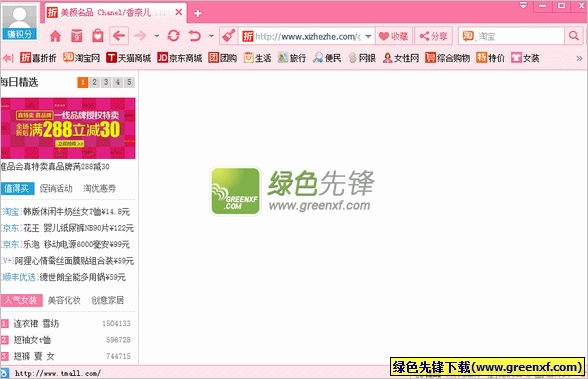Navigate forward with the right arrow
Screen dimensions: 588x379
point(140,36)
